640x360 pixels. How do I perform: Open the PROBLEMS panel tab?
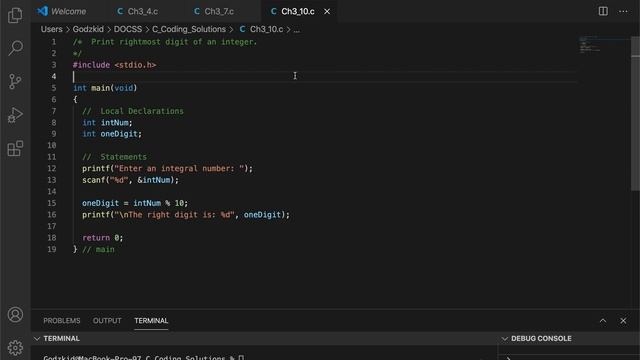[x=62, y=321]
